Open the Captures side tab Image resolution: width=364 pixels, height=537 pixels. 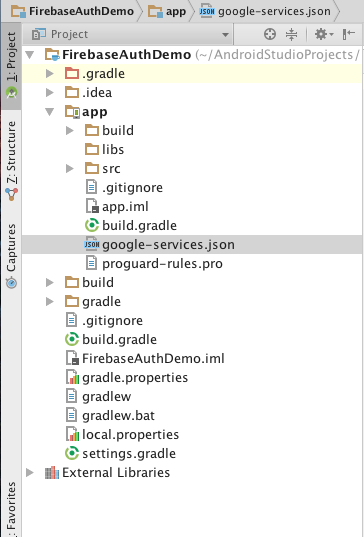pos(11,256)
